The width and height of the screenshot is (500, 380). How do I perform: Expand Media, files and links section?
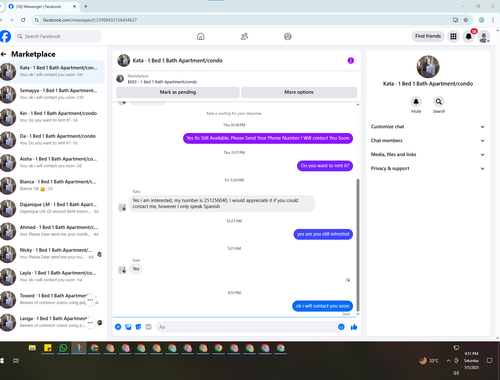click(x=428, y=154)
